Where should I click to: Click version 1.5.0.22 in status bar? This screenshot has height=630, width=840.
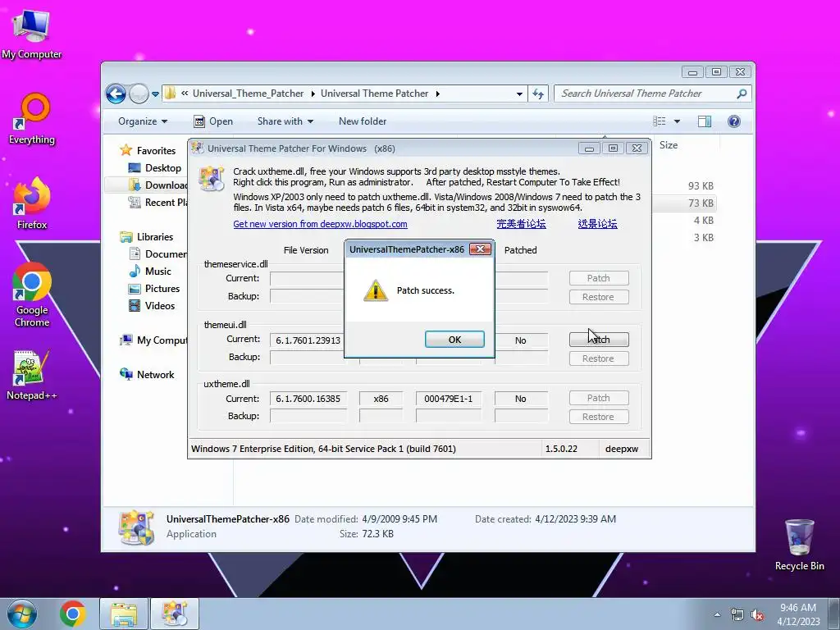(561, 449)
